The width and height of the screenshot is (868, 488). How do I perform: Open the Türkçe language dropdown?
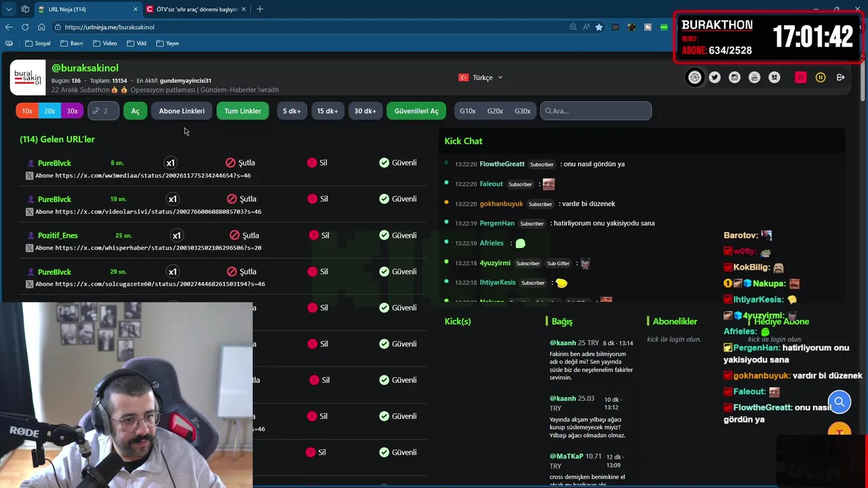pos(481,77)
